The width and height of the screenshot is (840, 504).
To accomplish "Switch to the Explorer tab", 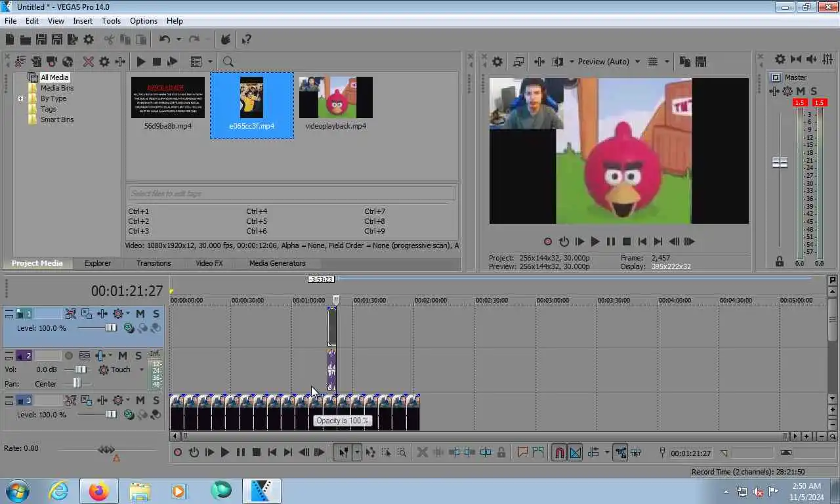I will [x=97, y=263].
